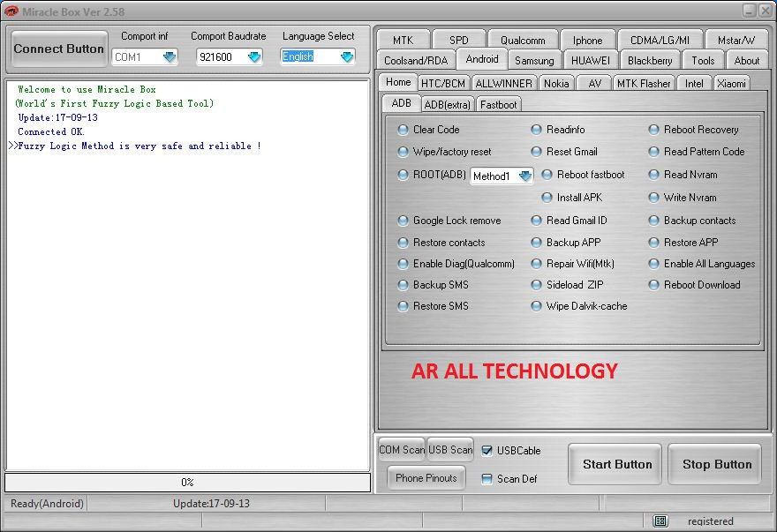
Task: Choose the ROOT(ADB) radio option
Action: pos(403,175)
